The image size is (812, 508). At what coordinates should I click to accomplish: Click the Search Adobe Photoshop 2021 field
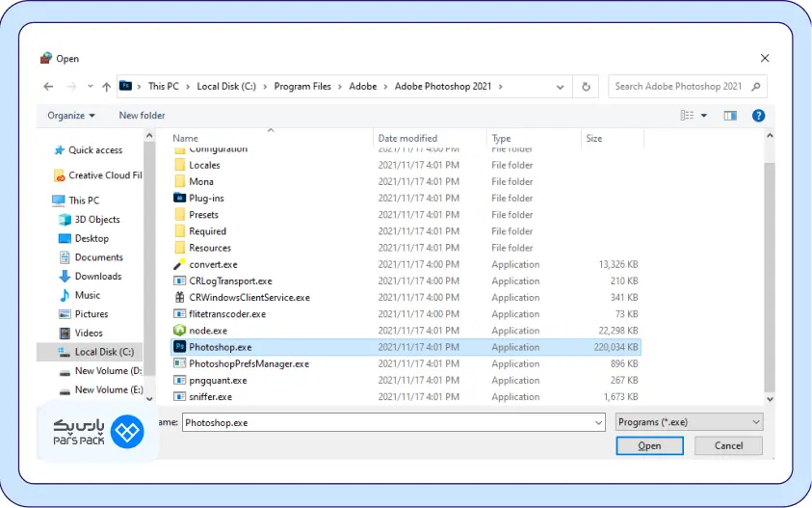[679, 86]
